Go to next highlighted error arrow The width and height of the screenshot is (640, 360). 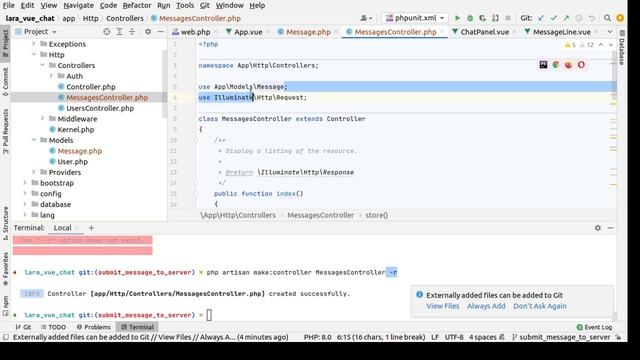(x=611, y=45)
